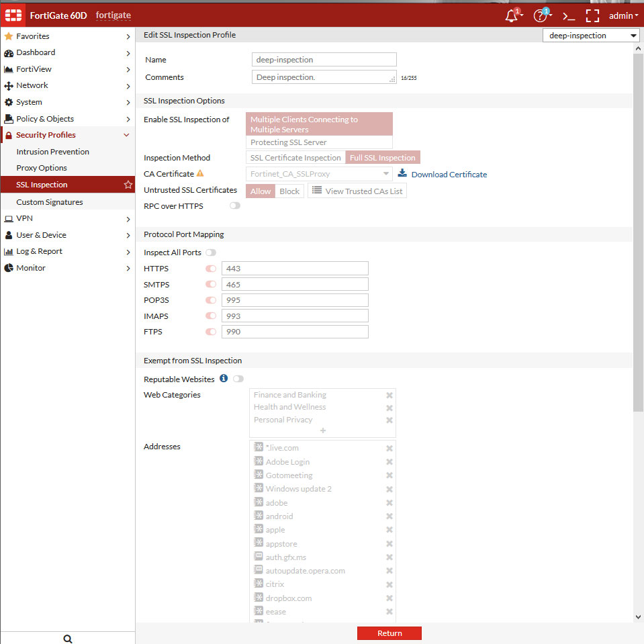Remove the *.live.com address
The image size is (644, 644).
coord(389,448)
